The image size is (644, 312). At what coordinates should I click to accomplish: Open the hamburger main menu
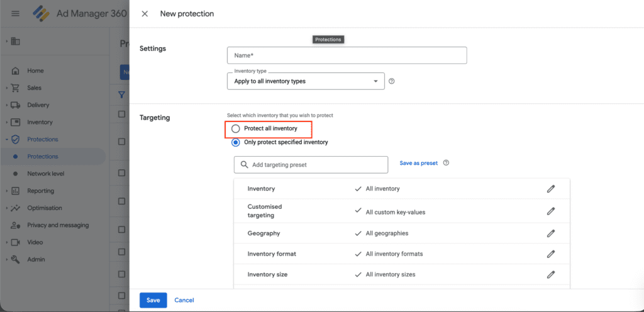pos(15,14)
